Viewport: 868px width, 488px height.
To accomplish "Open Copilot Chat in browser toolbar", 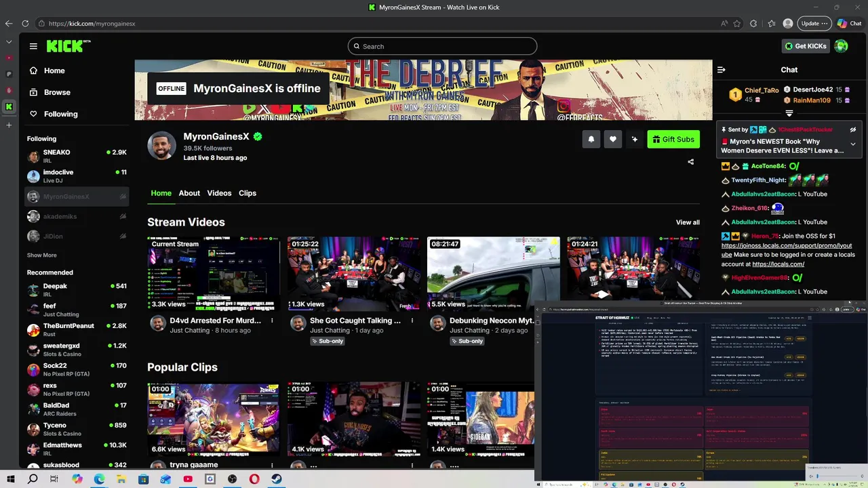I will [x=849, y=23].
